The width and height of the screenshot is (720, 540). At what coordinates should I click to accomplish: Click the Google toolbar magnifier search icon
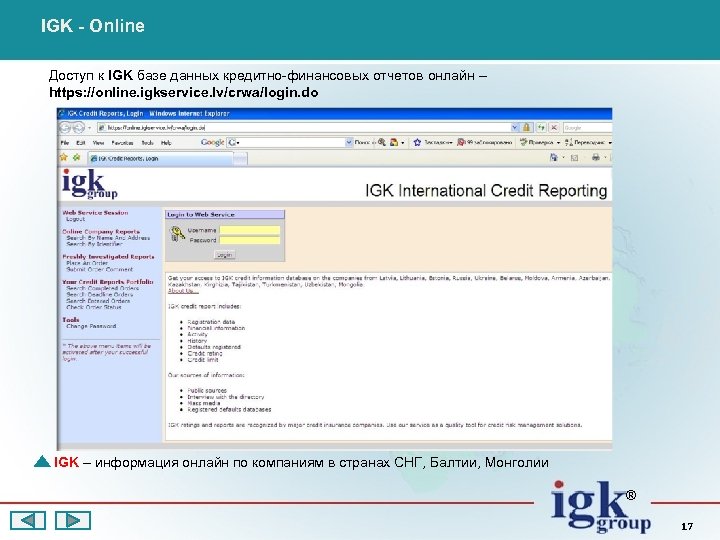[x=382, y=142]
